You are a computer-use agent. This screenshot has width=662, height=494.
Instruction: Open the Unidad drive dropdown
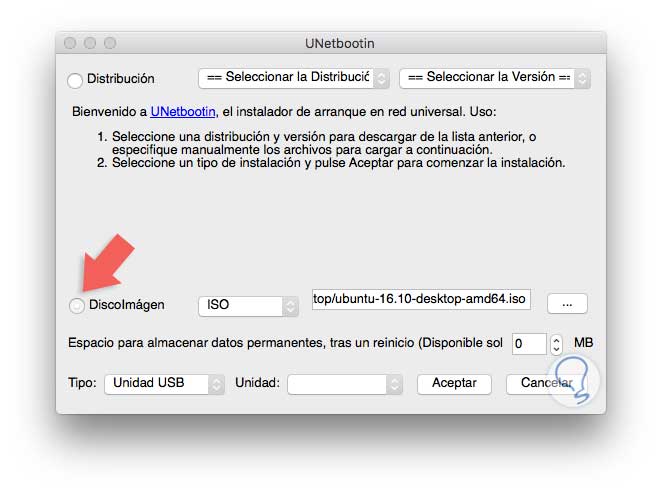[345, 384]
